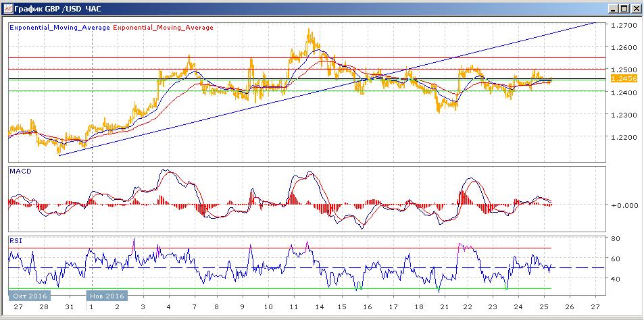Click the 1.2600 price axis label
Image resolution: width=644 pixels, height=320 pixels.
coord(625,47)
